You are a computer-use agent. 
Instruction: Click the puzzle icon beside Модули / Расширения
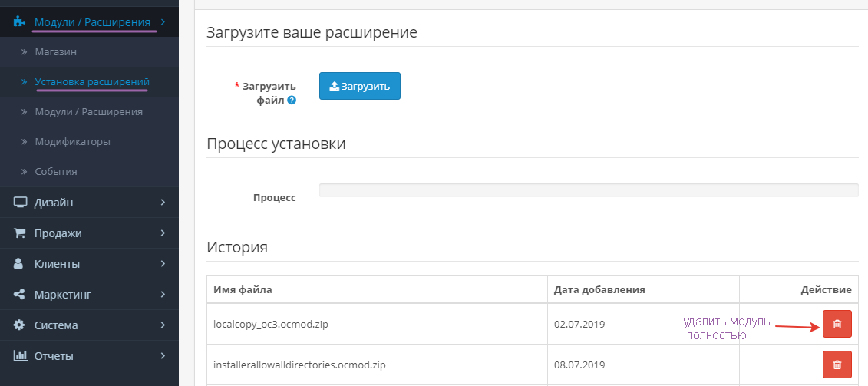[20, 22]
